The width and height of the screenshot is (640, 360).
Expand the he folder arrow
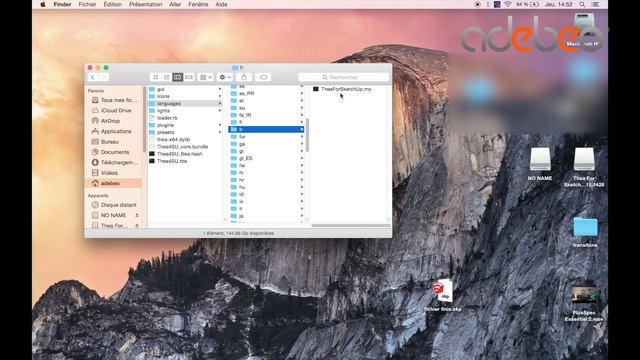(302, 166)
